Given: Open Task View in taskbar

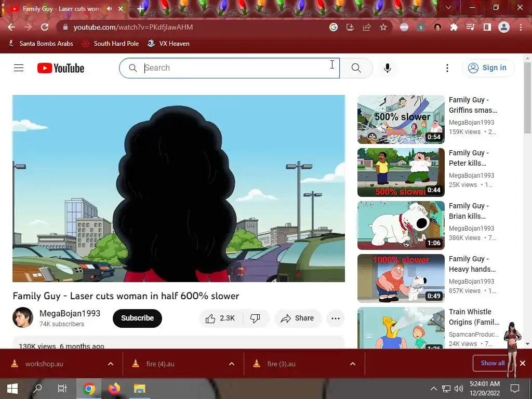Looking at the screenshot, I should (62, 389).
